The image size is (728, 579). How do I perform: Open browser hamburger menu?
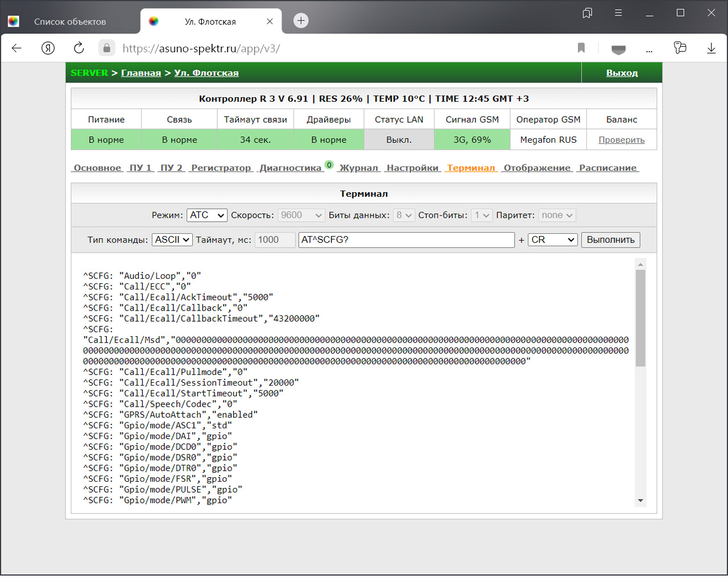618,13
